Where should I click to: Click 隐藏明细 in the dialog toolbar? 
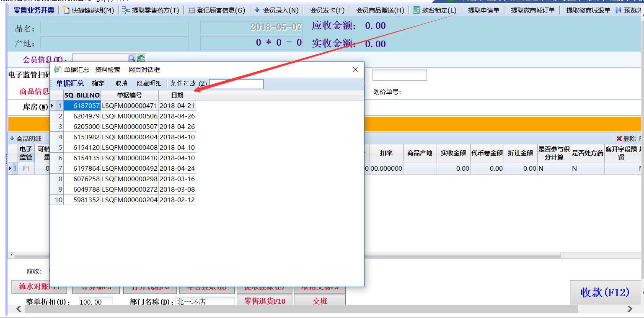click(149, 84)
